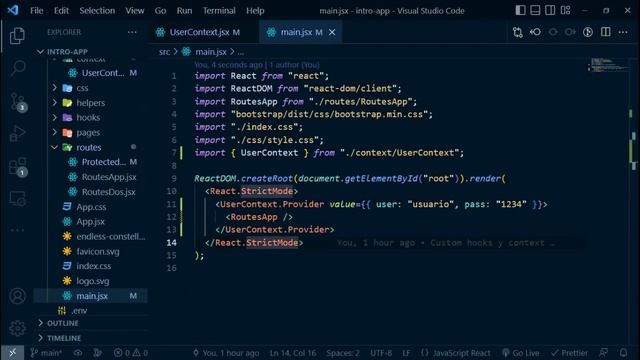Show additional activity bar views ellipsis
Viewport: 640px width, 360px height.
pos(17,230)
